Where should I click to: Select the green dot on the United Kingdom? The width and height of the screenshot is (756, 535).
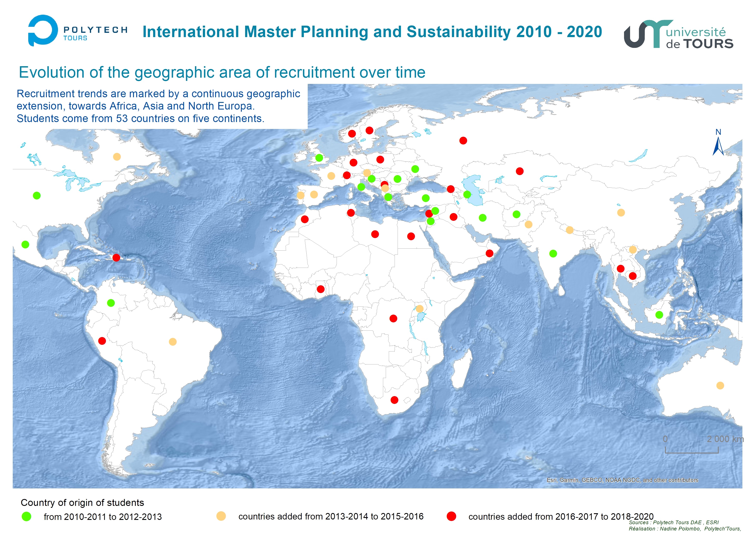(x=319, y=158)
